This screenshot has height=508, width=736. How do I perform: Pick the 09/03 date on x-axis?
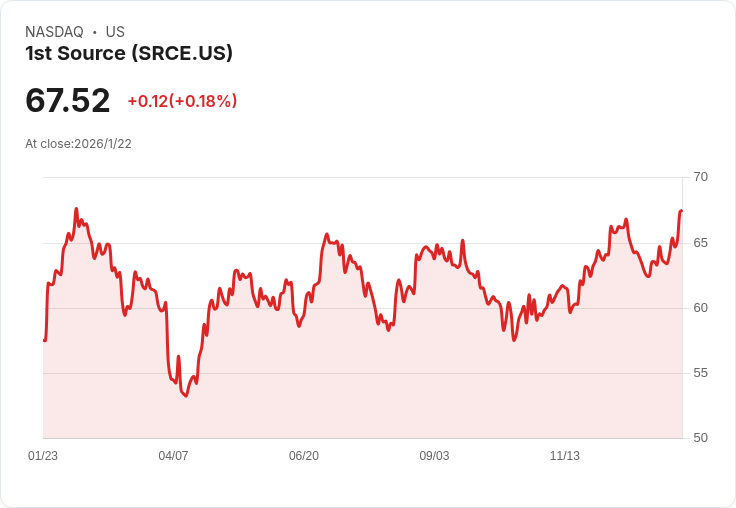[x=434, y=456]
